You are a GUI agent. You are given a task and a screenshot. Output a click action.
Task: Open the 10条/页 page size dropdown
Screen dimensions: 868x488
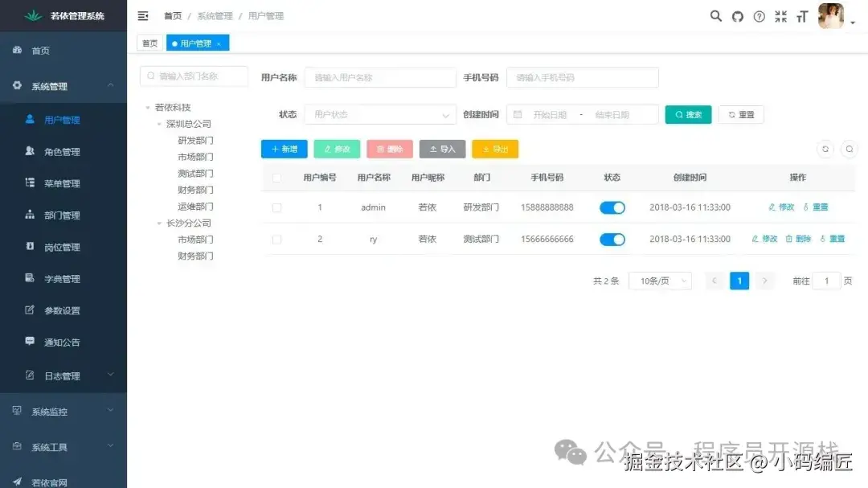pos(661,281)
